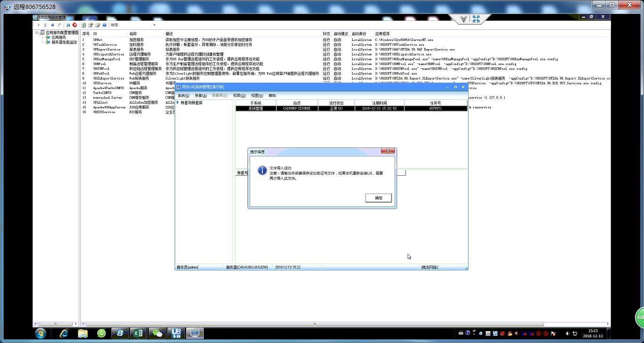Click the 注册时间 column header
This screenshot has width=644, height=343.
[379, 103]
